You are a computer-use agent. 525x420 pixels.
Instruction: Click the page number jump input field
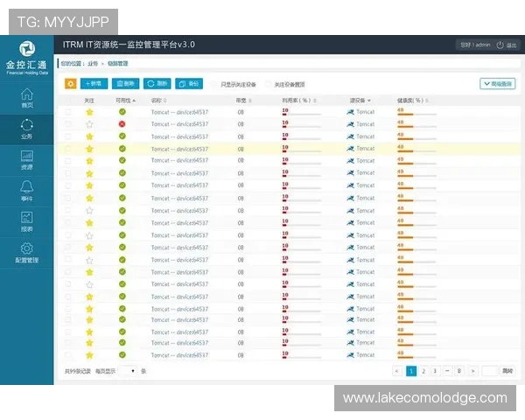pos(489,371)
